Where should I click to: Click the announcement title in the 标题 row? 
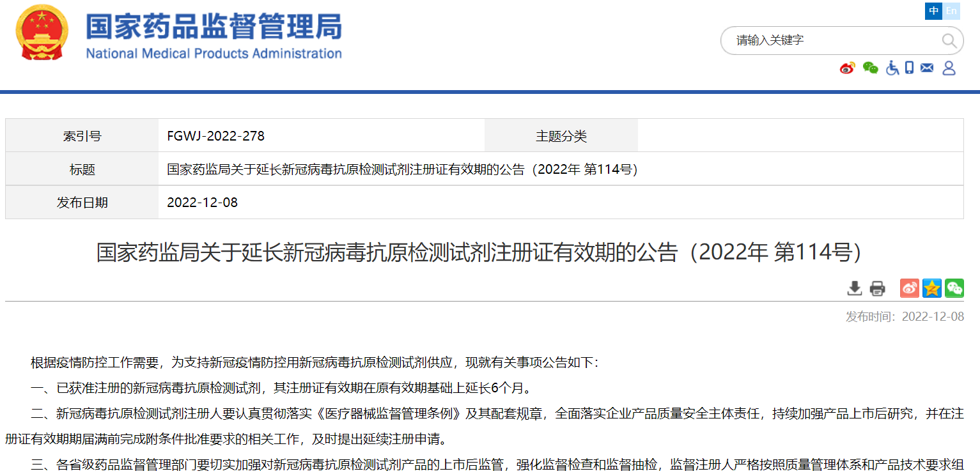click(x=402, y=169)
